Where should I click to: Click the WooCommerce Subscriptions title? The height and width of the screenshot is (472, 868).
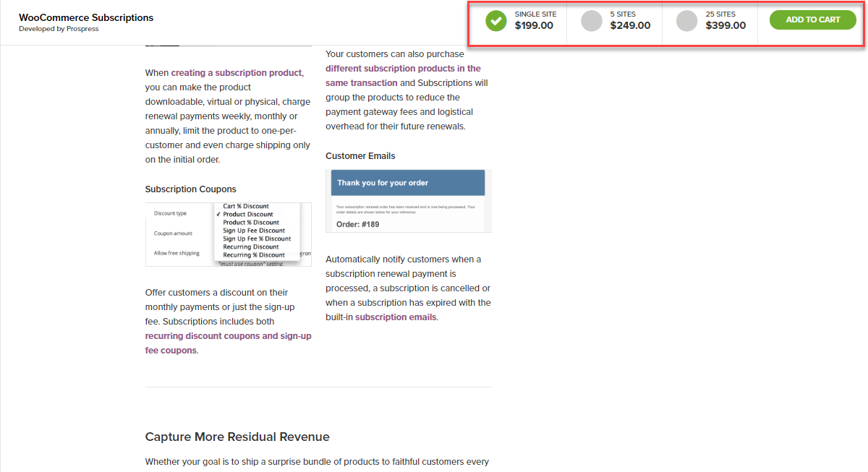point(86,17)
